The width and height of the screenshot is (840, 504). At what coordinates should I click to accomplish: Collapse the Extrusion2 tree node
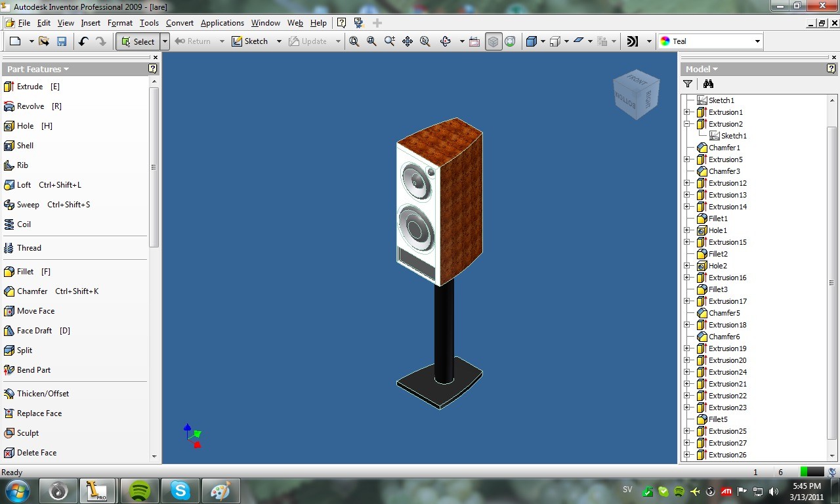coord(686,124)
